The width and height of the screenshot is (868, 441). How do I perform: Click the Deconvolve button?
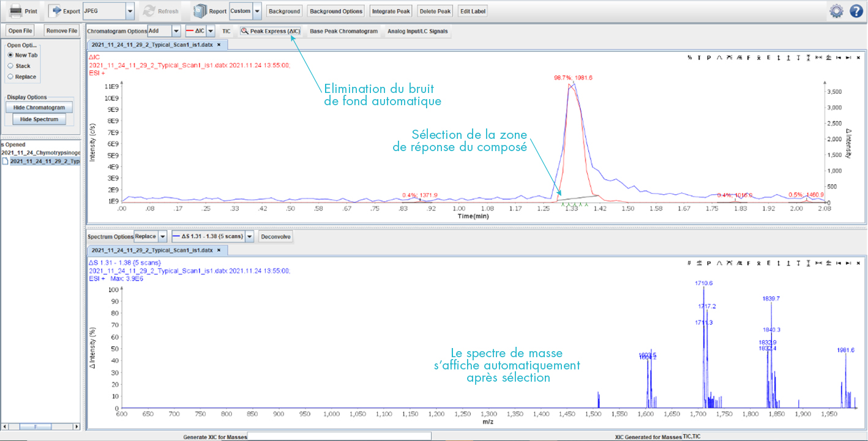coord(275,237)
